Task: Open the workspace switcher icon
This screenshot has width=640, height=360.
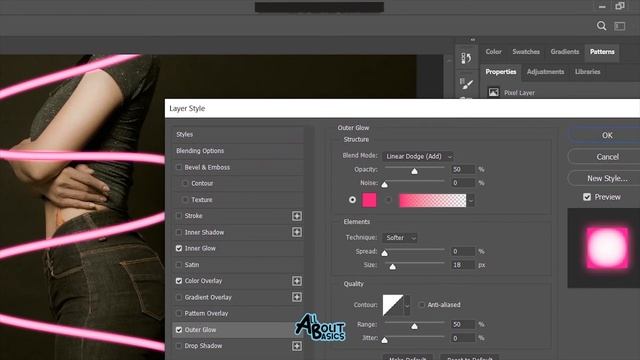Action: click(x=620, y=26)
